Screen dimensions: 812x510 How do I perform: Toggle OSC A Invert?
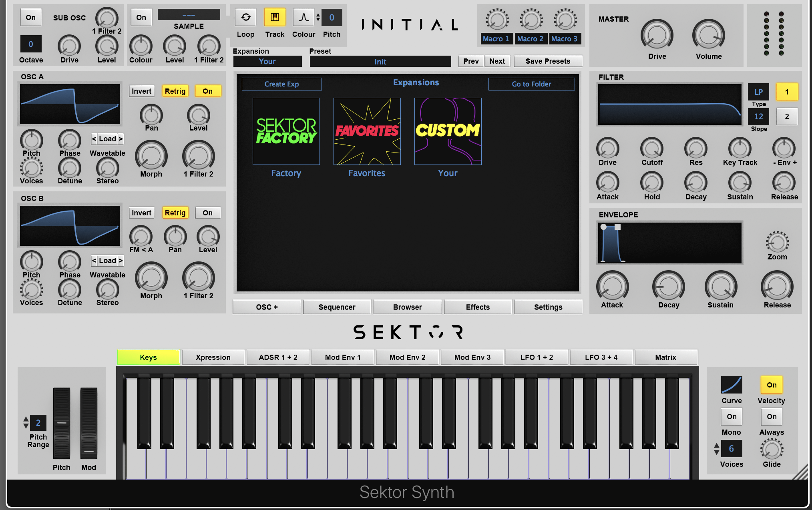click(x=142, y=91)
